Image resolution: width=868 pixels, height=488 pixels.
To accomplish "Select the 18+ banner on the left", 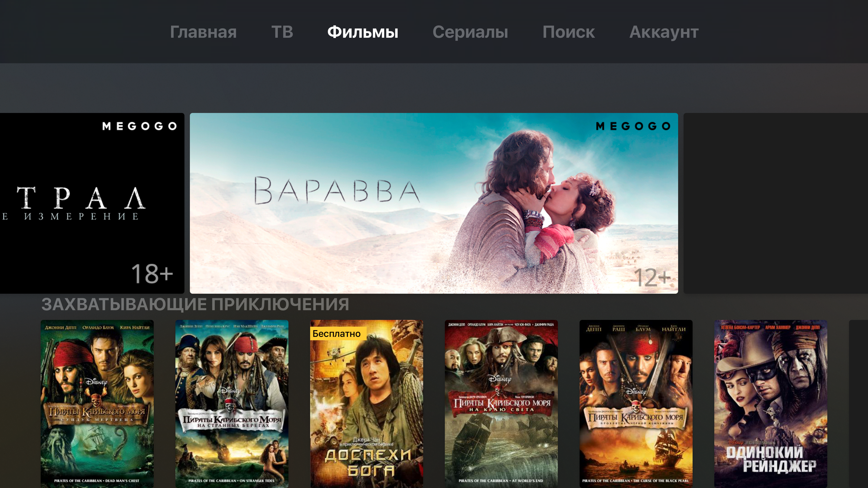I will click(92, 203).
